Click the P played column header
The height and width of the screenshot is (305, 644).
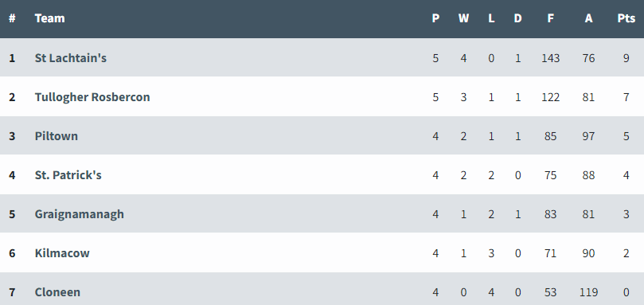coord(435,18)
